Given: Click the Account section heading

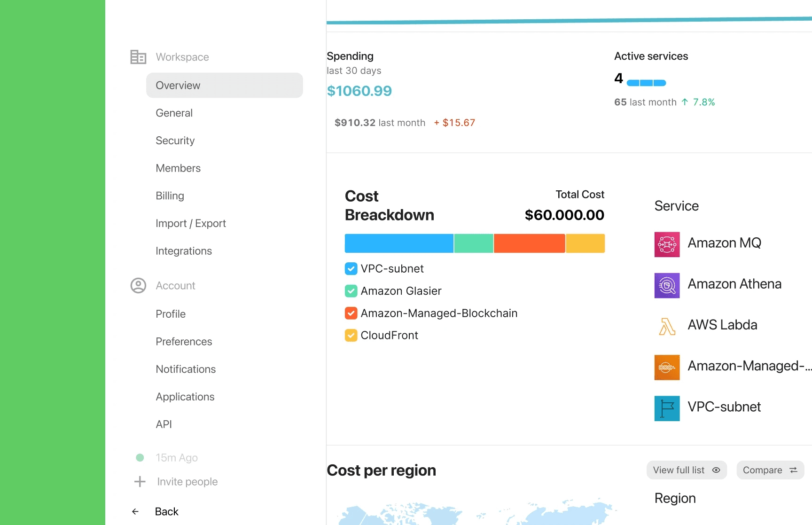Looking at the screenshot, I should coord(175,286).
